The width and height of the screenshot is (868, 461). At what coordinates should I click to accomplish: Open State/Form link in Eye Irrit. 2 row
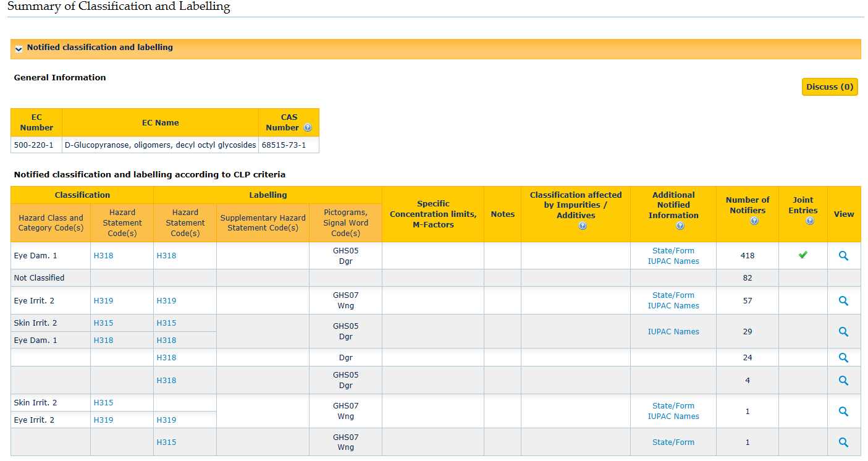(x=673, y=295)
